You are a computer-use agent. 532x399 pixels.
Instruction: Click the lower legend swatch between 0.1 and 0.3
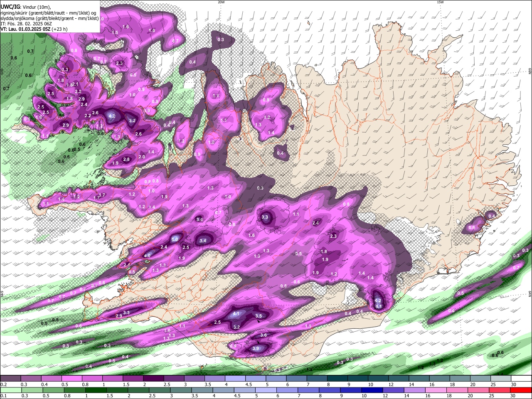[x=10, y=390]
